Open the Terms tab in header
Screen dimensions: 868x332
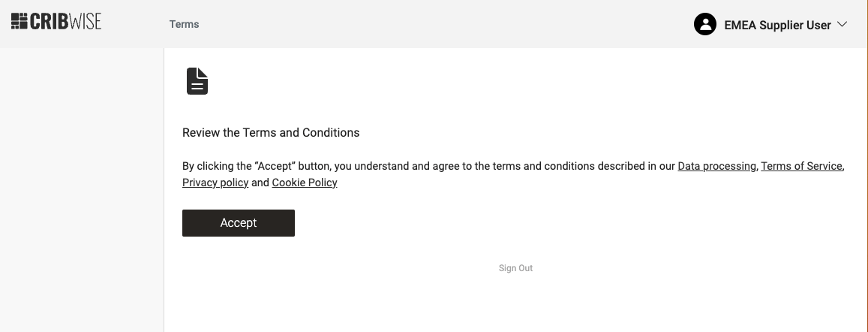point(184,24)
